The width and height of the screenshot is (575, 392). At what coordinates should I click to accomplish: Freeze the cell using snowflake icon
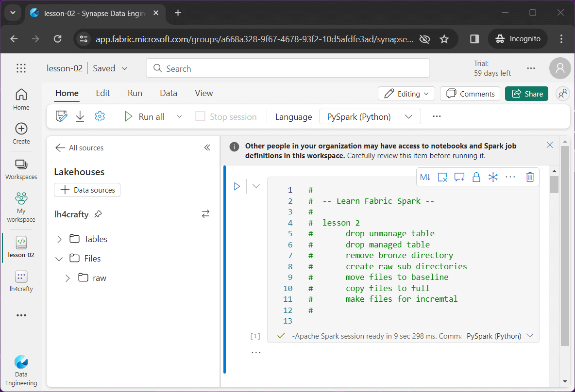coord(493,177)
